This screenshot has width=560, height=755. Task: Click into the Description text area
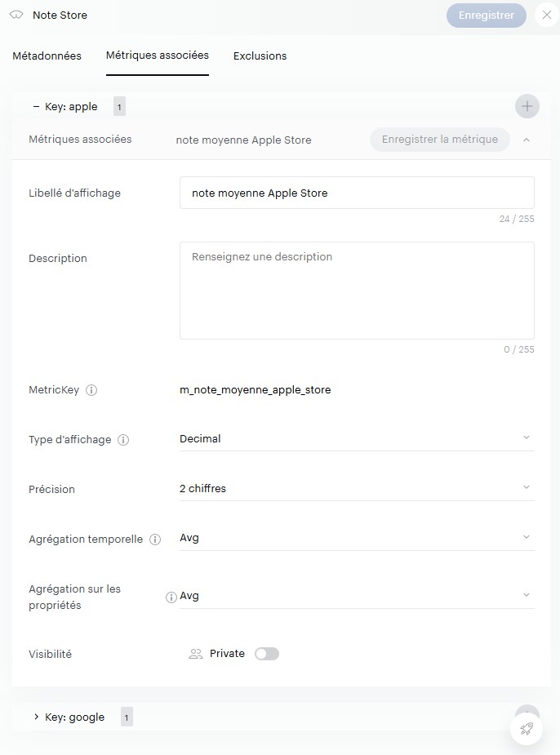coord(357,290)
